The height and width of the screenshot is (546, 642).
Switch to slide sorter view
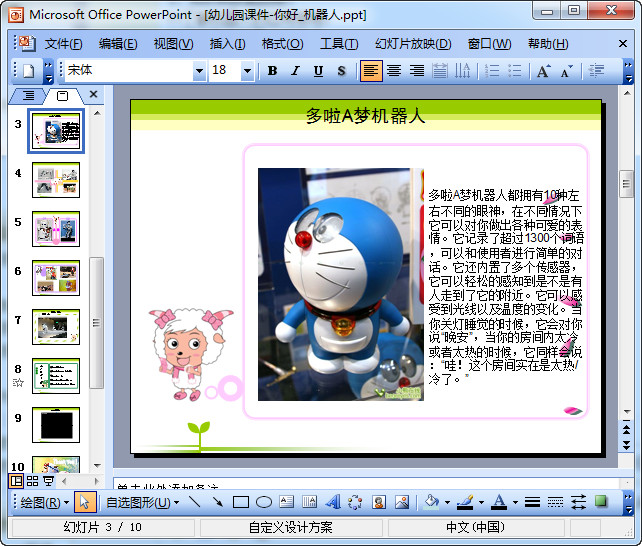click(x=32, y=481)
